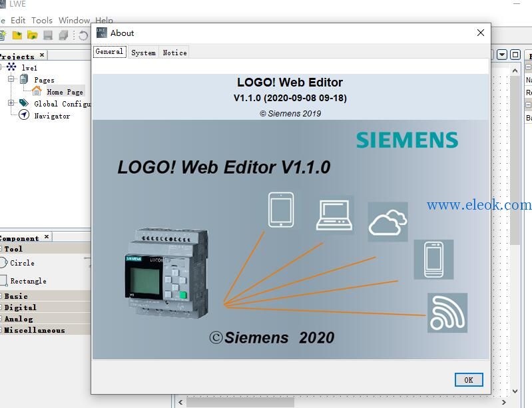The image size is (532, 408).
Task: Click the greyed Save toolbar icon
Action: point(48,35)
